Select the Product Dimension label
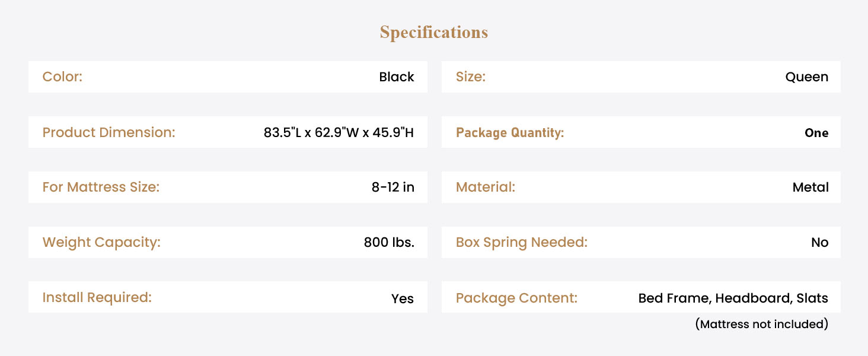The height and width of the screenshot is (356, 868). [109, 132]
